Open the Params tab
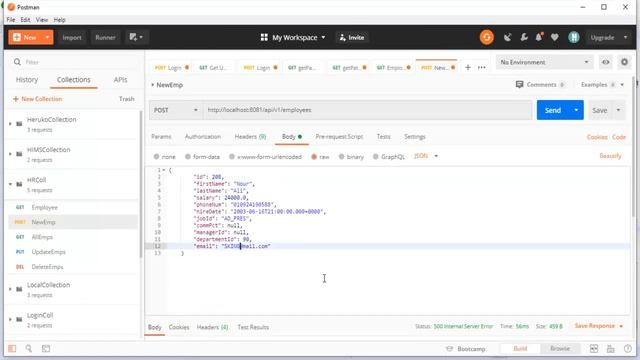The height and width of the screenshot is (360, 640). 161,137
